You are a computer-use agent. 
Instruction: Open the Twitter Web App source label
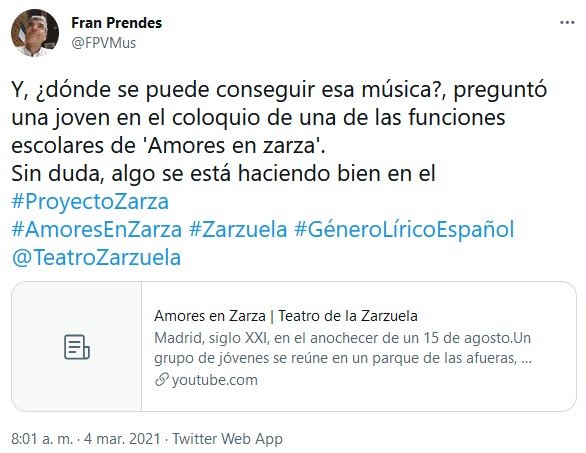click(x=227, y=439)
